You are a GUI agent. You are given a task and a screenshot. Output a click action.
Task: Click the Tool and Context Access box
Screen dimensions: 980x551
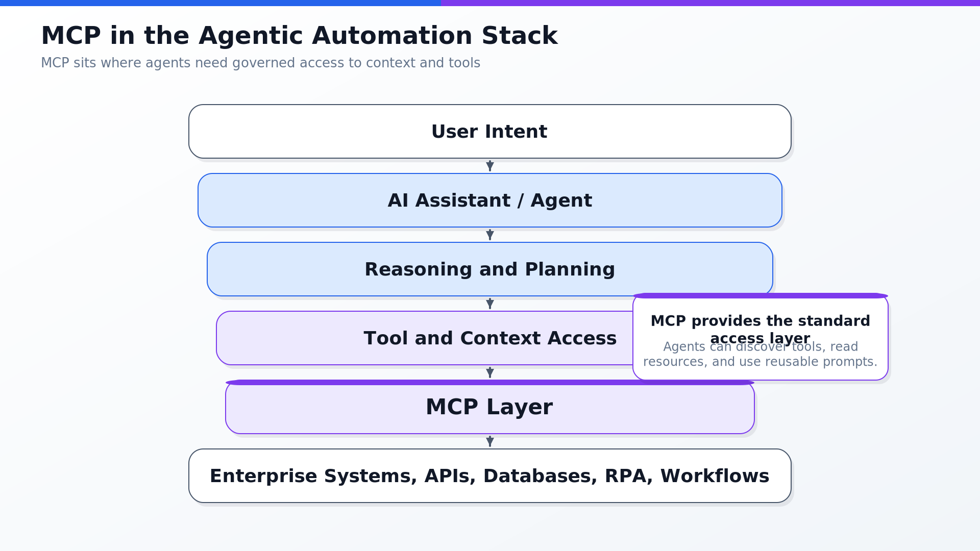coord(425,338)
